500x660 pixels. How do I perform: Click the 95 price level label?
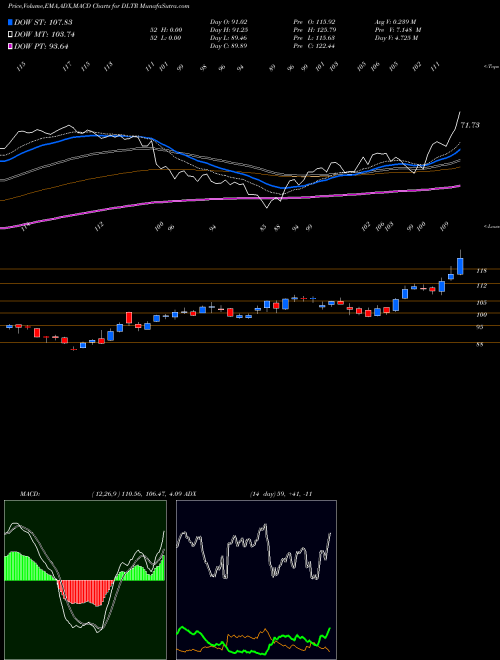tap(480, 327)
